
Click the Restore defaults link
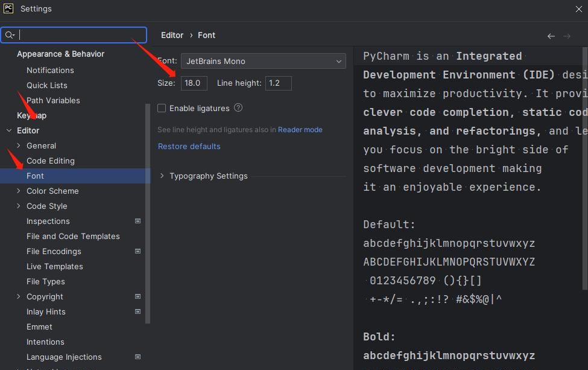pos(189,146)
